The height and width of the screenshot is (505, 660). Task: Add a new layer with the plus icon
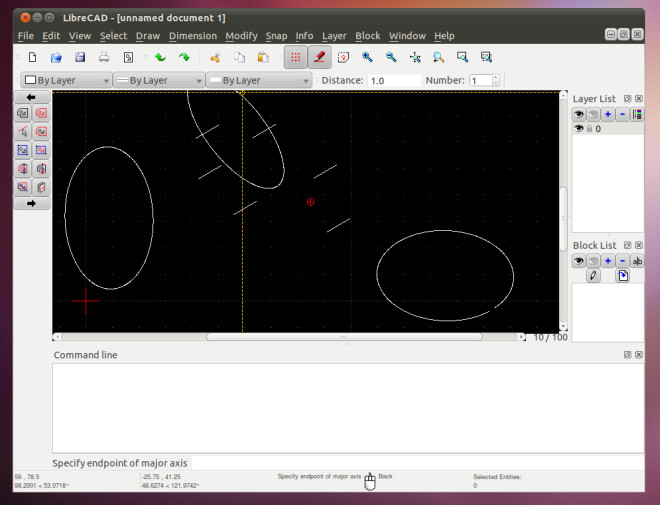608,114
